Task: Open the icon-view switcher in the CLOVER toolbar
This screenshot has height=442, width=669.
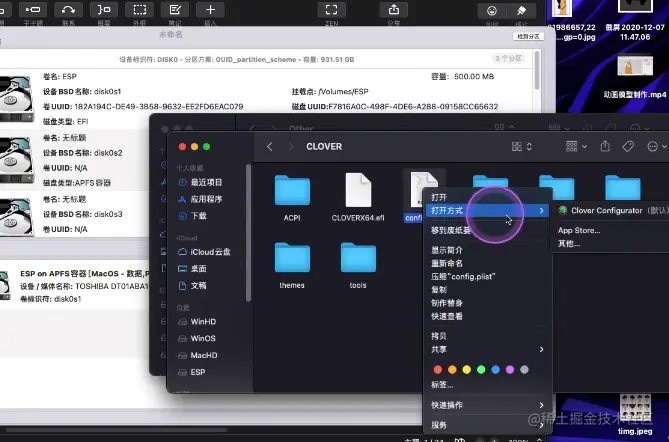Action: 521,147
